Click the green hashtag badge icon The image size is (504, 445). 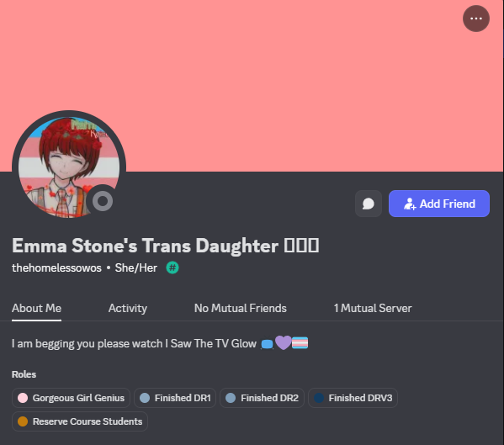172,268
